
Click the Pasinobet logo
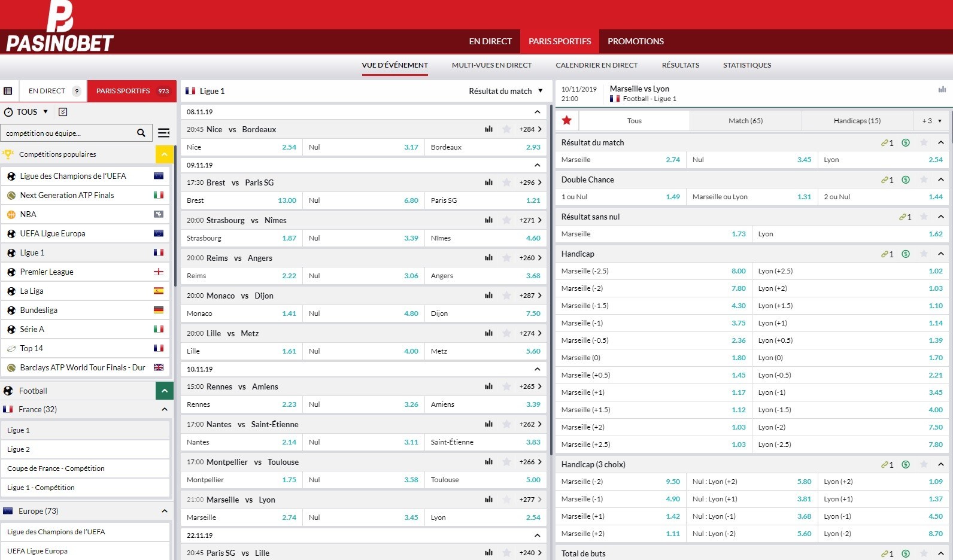point(59,26)
